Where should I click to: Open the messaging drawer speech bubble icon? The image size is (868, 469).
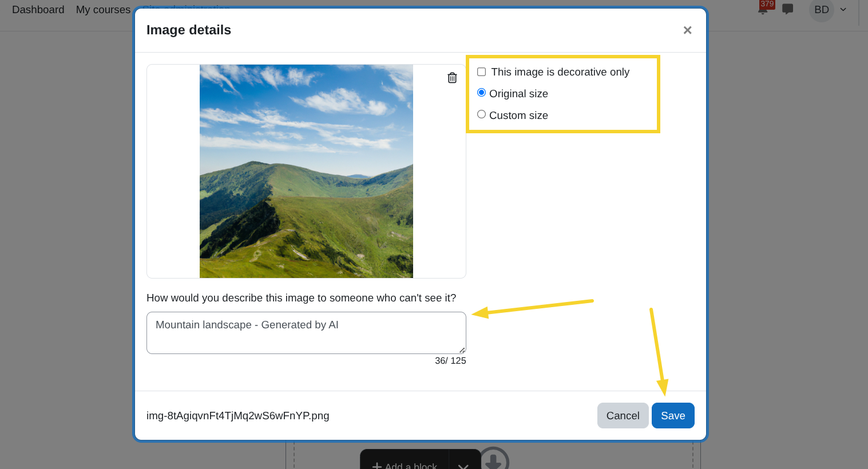tap(788, 9)
